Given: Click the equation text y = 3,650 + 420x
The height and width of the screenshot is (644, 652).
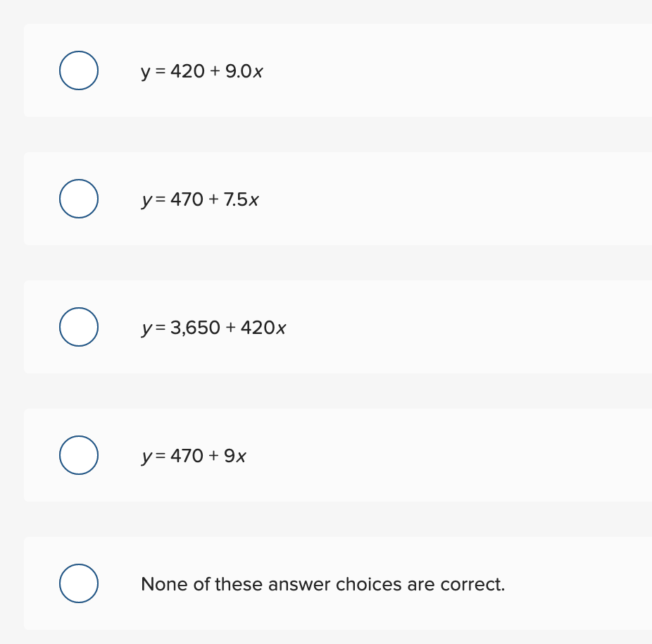Looking at the screenshot, I should (x=213, y=328).
